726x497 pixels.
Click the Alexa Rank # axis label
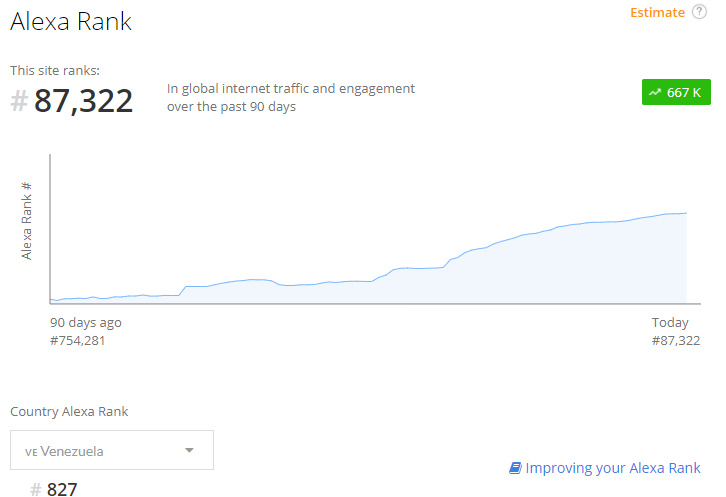[x=26, y=221]
